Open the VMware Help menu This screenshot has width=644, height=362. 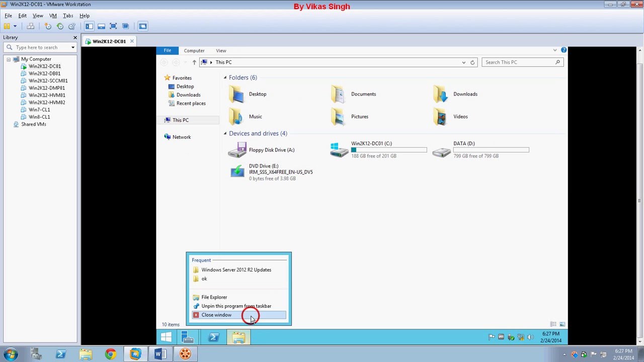point(85,16)
